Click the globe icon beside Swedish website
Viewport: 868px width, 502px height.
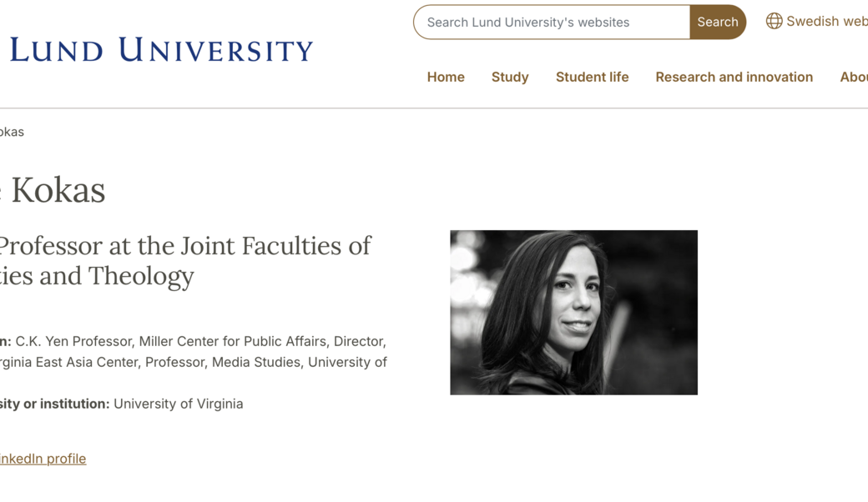[774, 22]
